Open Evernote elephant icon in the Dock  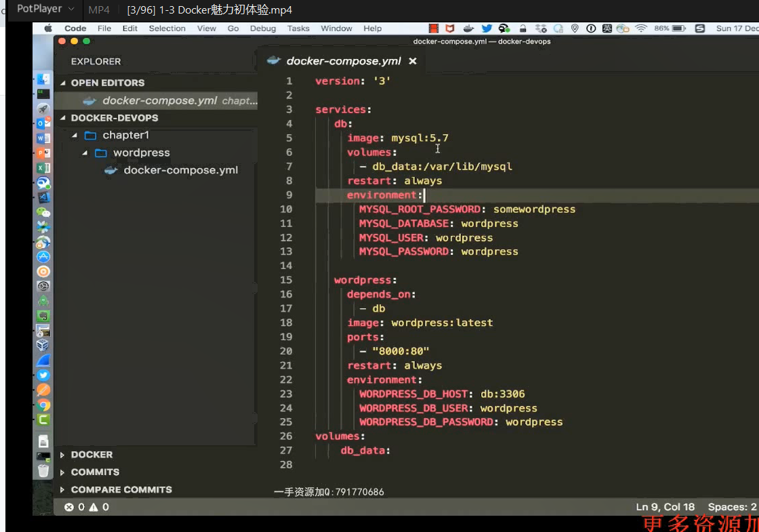coord(43,316)
